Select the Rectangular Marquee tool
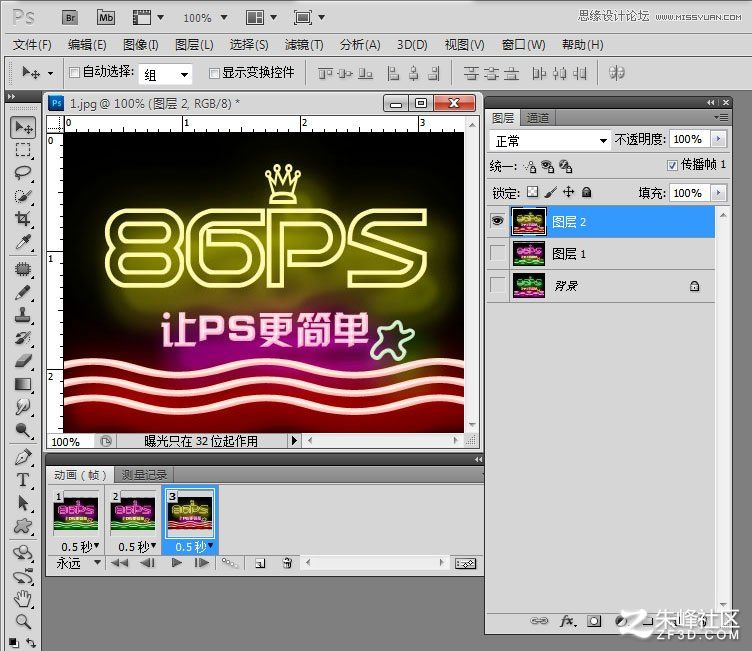Image resolution: width=752 pixels, height=651 pixels. [x=23, y=150]
